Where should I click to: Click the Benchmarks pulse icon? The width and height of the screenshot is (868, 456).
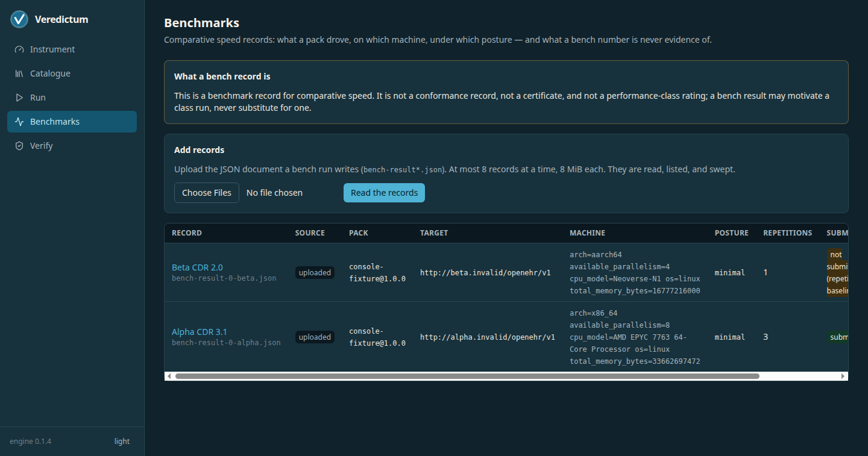tap(19, 122)
